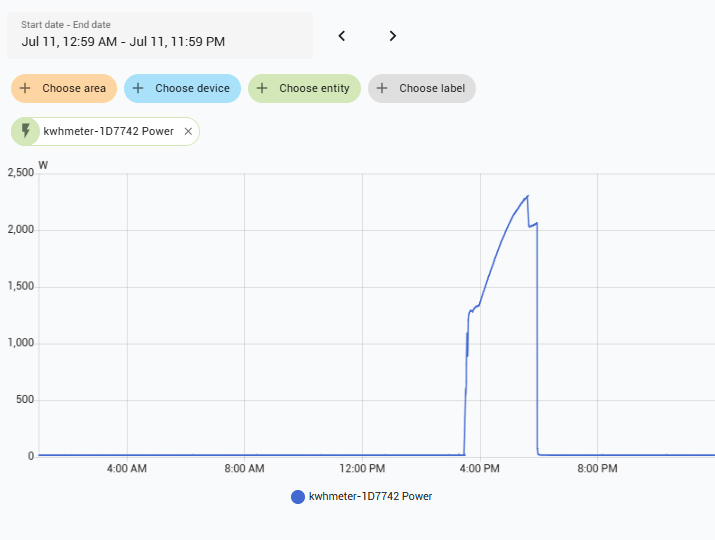Go to previous date range arrow
The height and width of the screenshot is (540, 715).
tap(342, 36)
